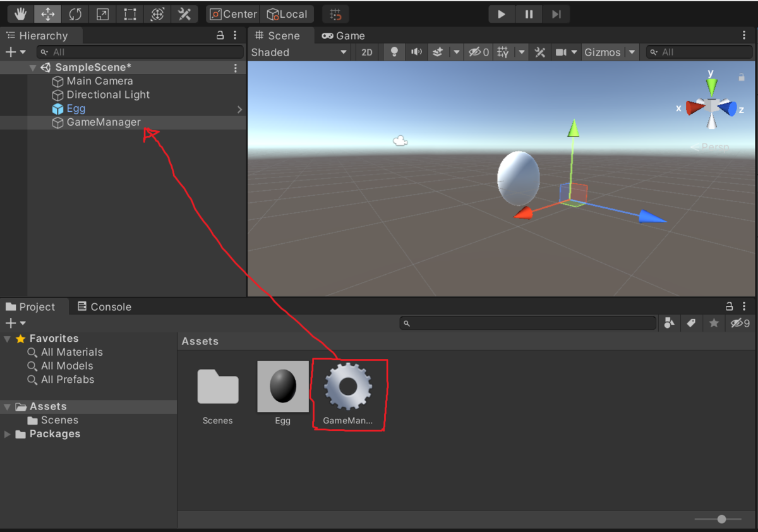Toggle grid snapping button

tap(335, 14)
